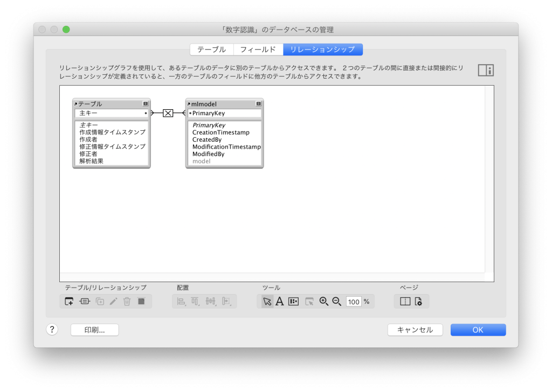Toggle the info sidebar panel icon
This screenshot has height=392, width=552.
(486, 71)
